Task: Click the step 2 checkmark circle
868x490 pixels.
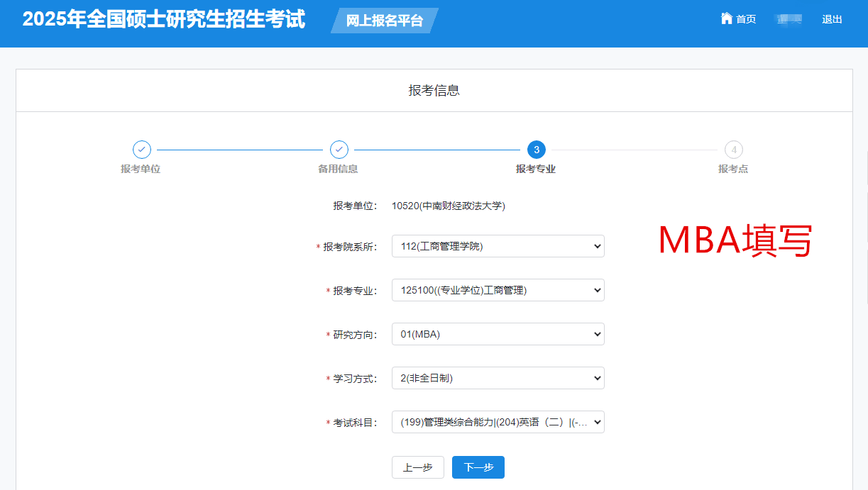Action: (339, 150)
